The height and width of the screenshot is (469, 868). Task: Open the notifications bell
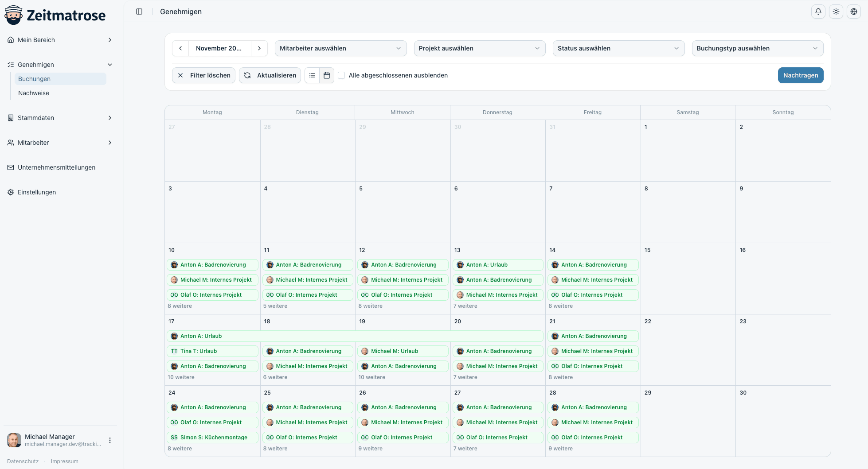coord(818,12)
